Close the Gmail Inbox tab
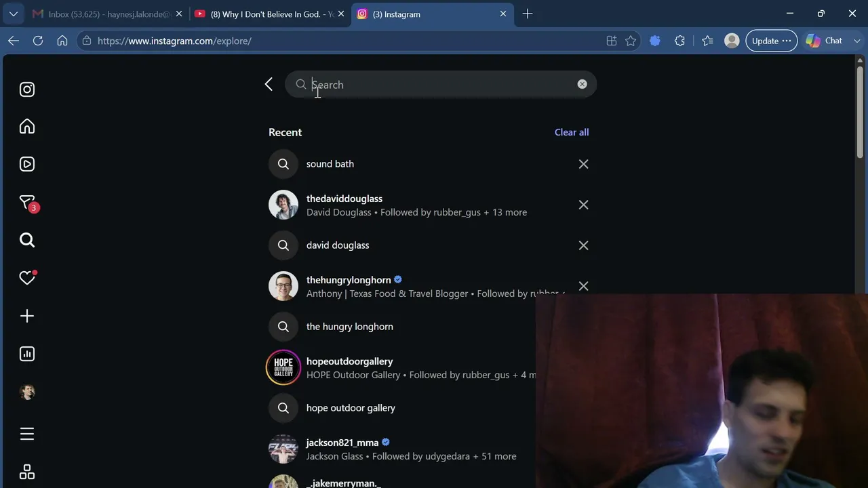Screen dimensions: 868x488 [179, 14]
